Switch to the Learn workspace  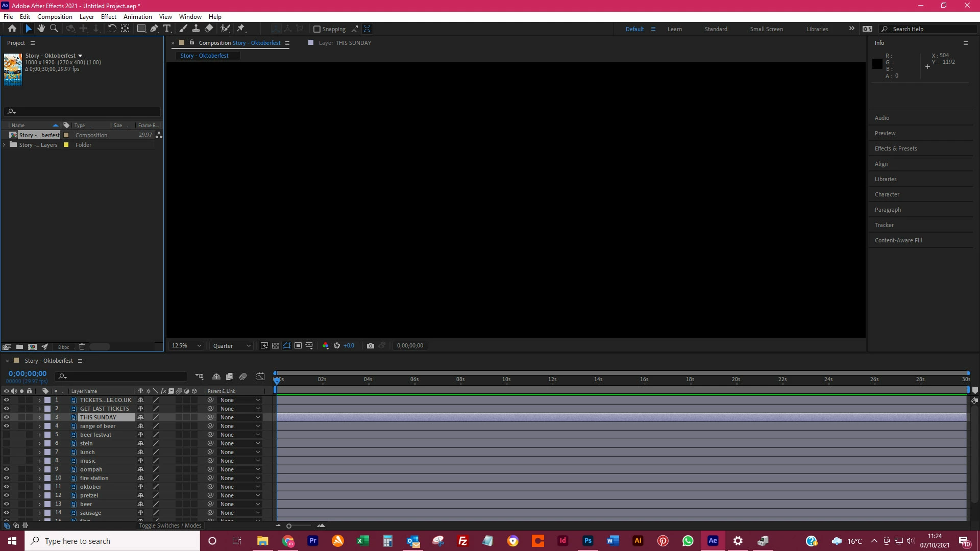pyautogui.click(x=674, y=29)
